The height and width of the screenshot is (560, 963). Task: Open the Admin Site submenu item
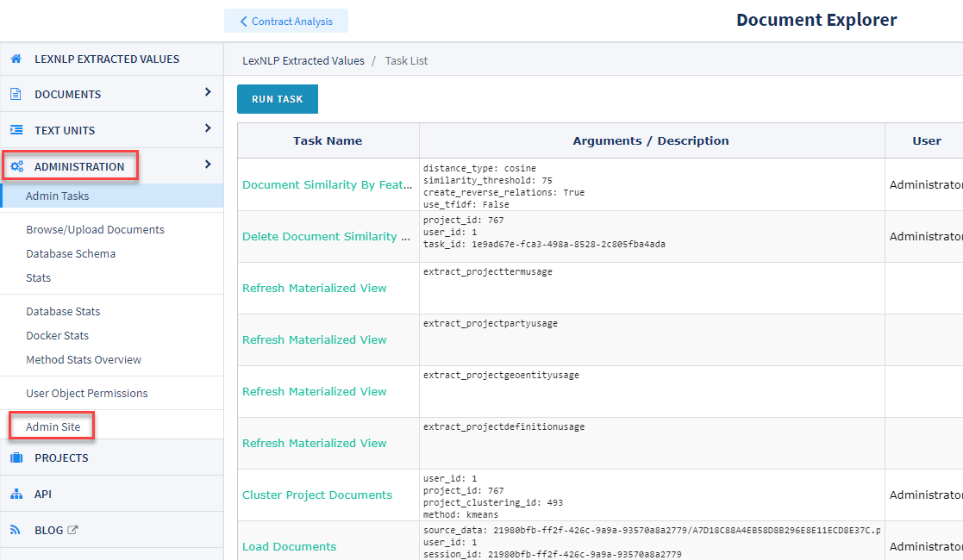53,426
